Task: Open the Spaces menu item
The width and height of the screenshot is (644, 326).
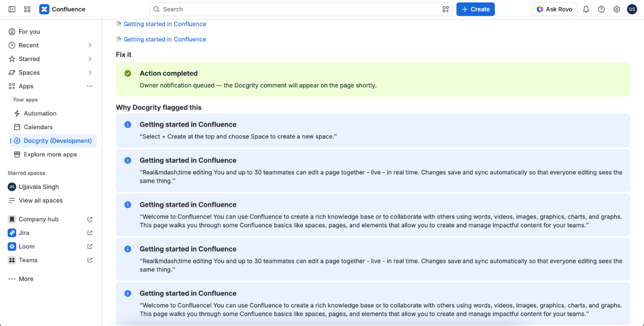Action: point(51,73)
